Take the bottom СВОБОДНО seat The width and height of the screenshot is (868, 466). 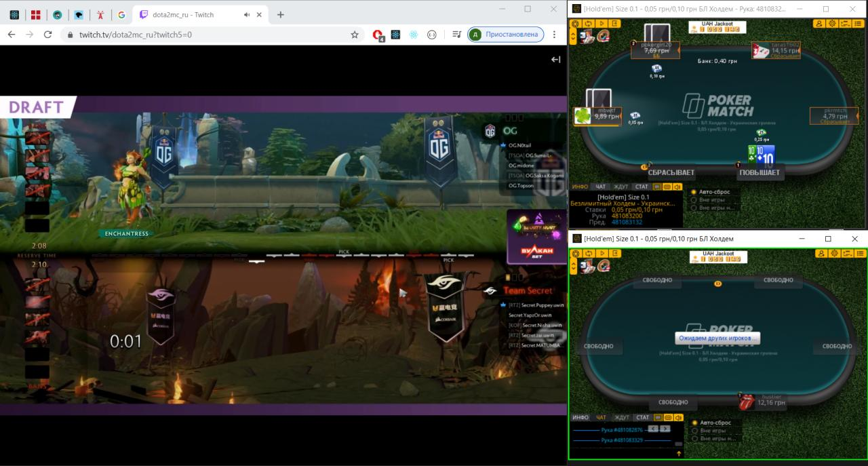673,402
